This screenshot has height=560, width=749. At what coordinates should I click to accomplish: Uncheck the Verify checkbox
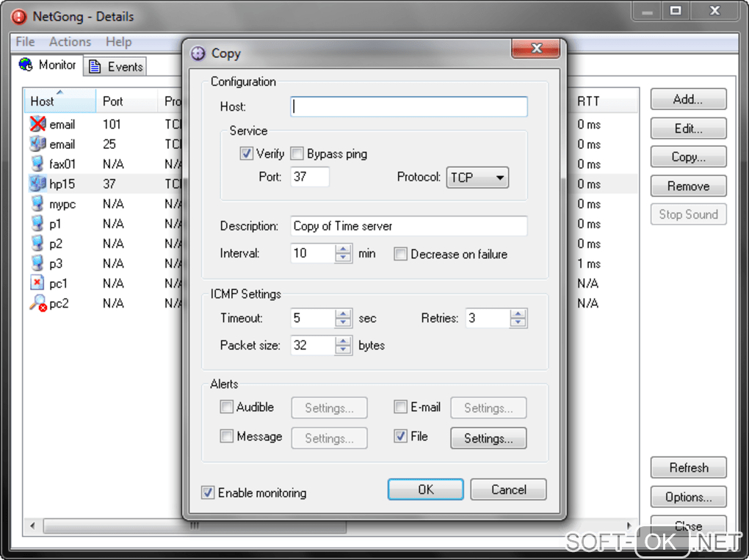pyautogui.click(x=246, y=153)
